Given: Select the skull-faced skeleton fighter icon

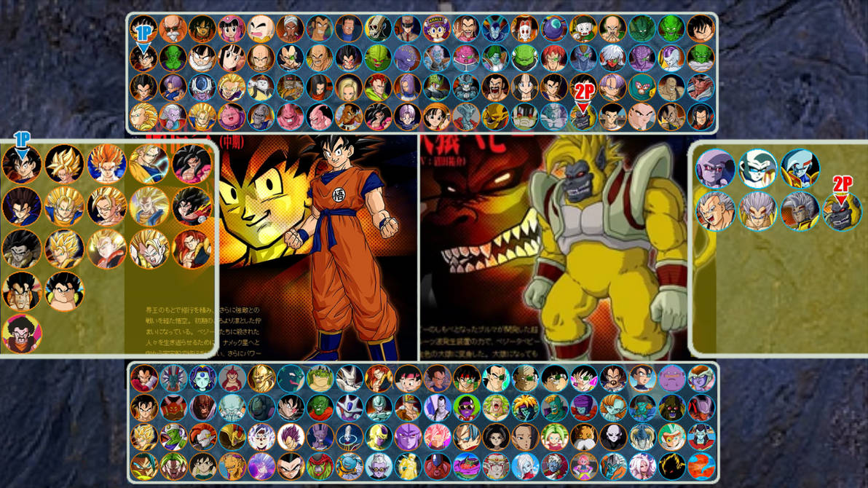Looking at the screenshot, I should [x=378, y=29].
